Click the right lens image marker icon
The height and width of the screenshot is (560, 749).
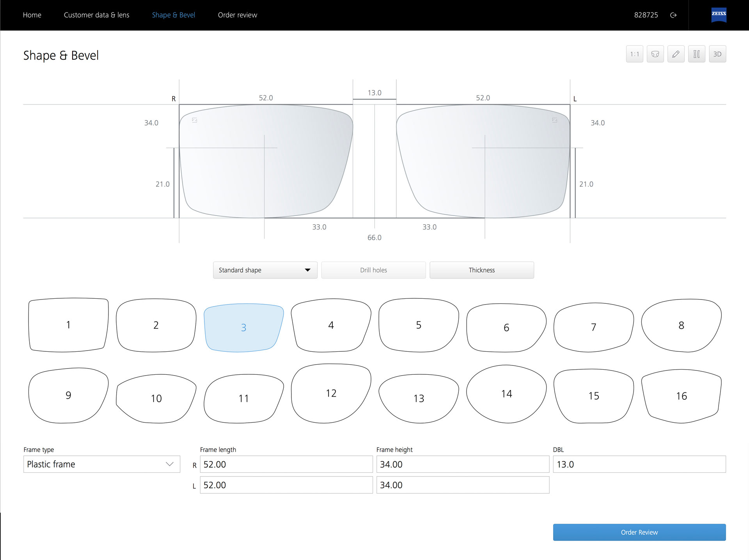194,121
